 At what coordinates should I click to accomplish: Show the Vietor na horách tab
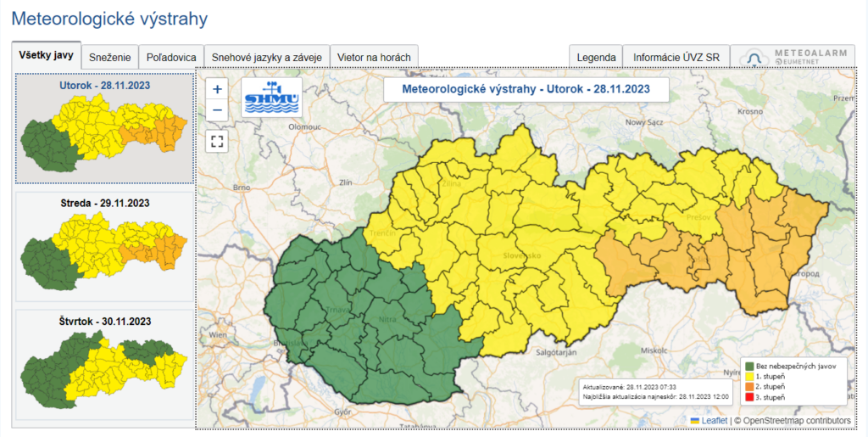(x=374, y=58)
